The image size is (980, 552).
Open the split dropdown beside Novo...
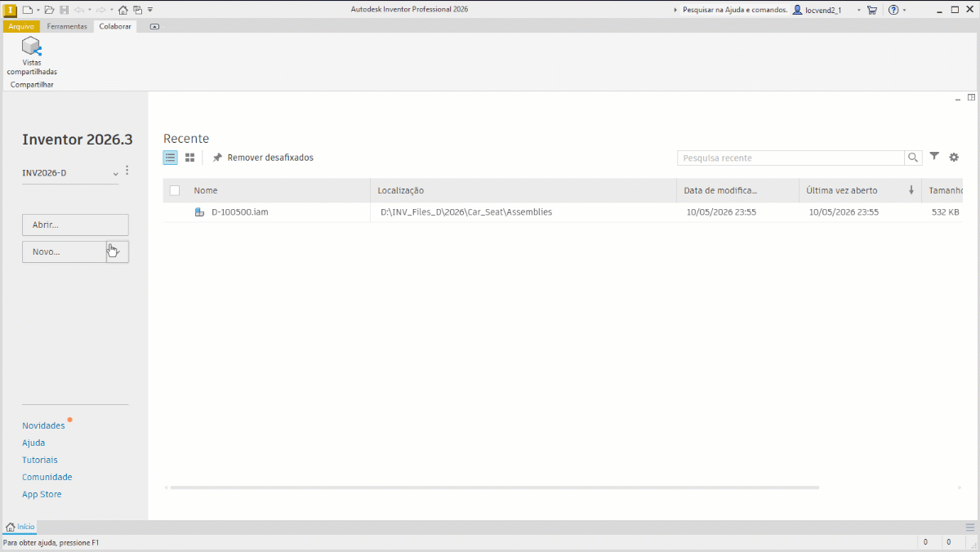[118, 252]
